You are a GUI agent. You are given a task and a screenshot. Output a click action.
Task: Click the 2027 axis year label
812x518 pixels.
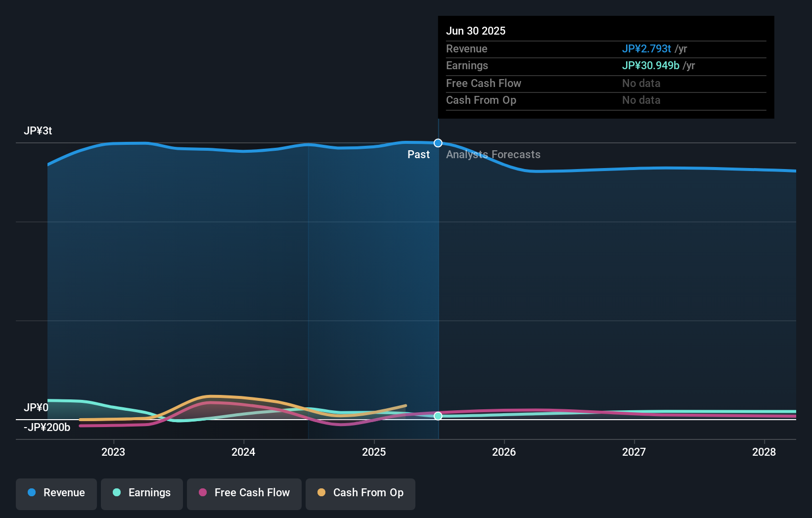tap(634, 452)
